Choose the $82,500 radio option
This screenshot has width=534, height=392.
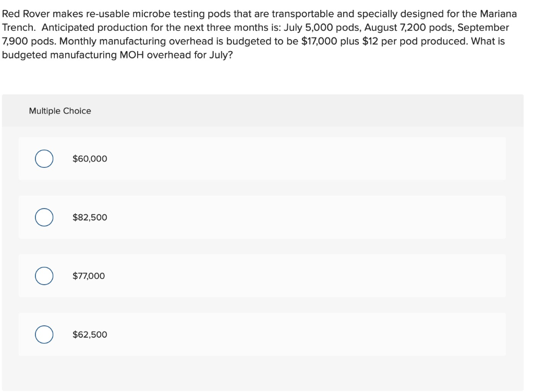pyautogui.click(x=44, y=217)
